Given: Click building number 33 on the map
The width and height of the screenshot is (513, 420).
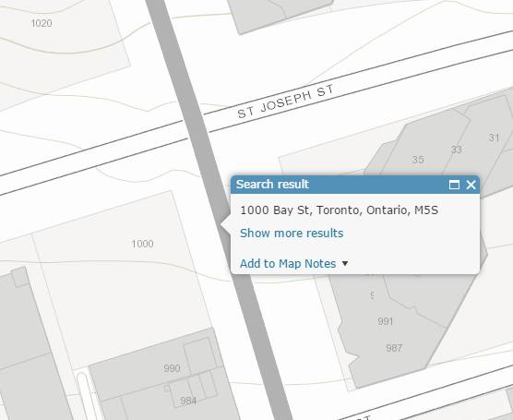Looking at the screenshot, I should 456,150.
